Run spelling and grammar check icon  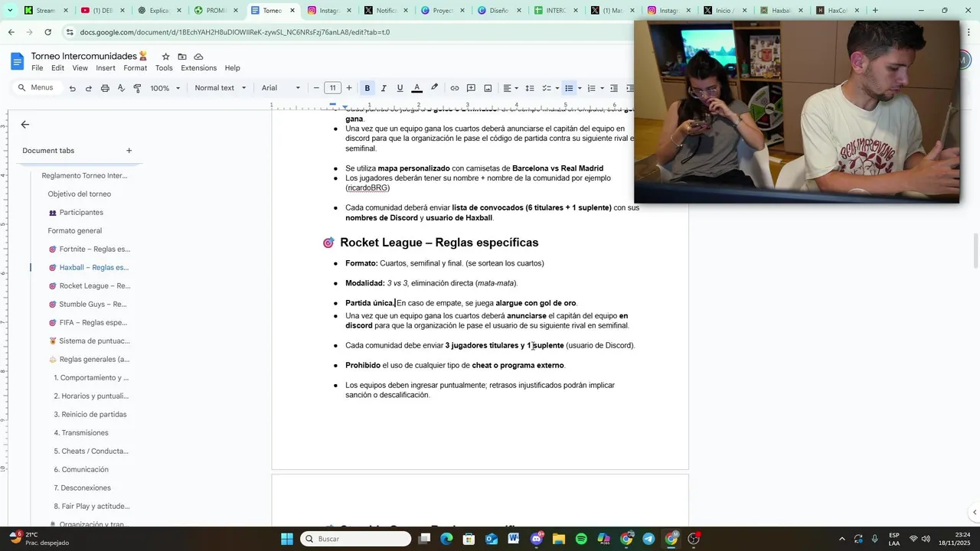(x=121, y=89)
